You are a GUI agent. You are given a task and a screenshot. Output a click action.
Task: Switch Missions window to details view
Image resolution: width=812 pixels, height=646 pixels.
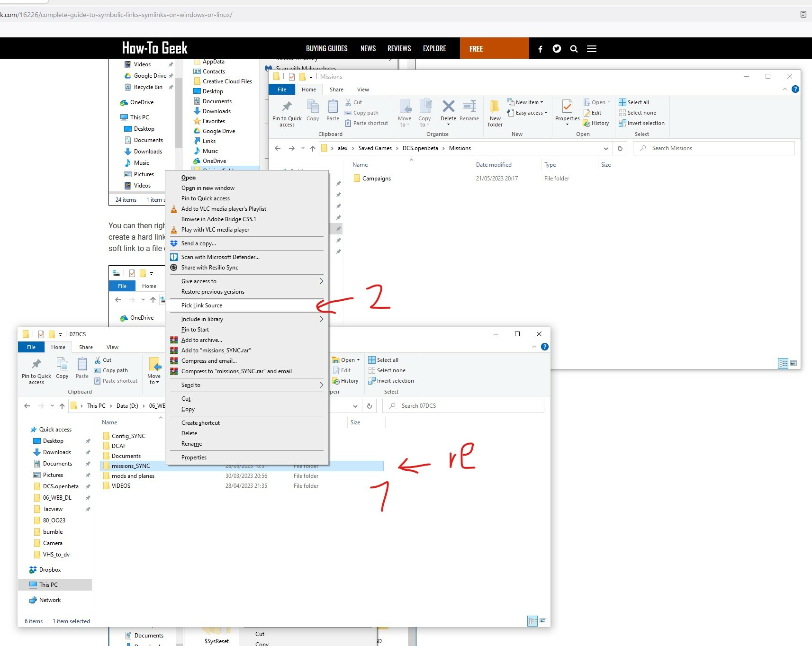tap(783, 363)
